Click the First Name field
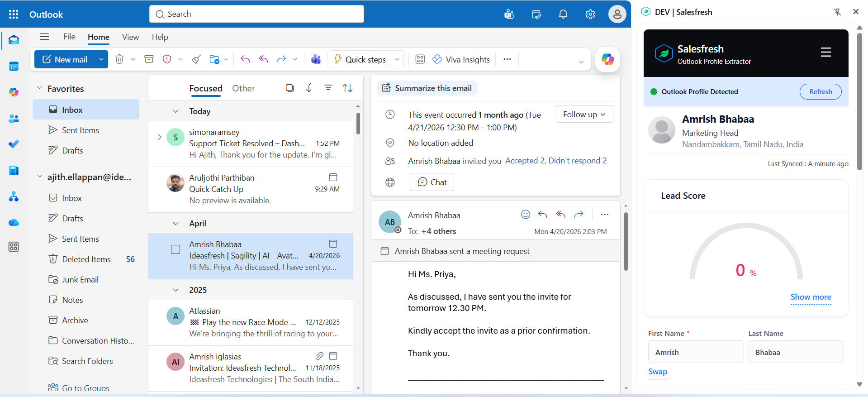868x397 pixels. coord(696,352)
